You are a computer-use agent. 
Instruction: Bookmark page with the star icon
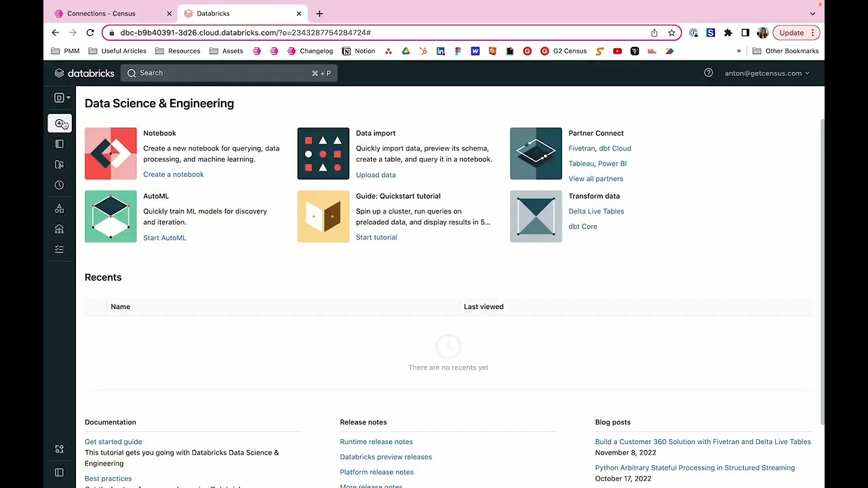point(671,33)
